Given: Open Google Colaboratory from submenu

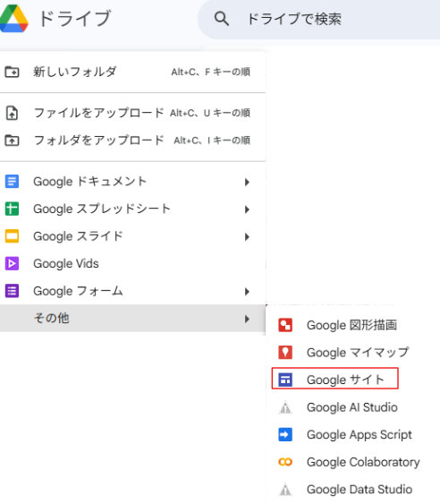Looking at the screenshot, I should tap(352, 462).
